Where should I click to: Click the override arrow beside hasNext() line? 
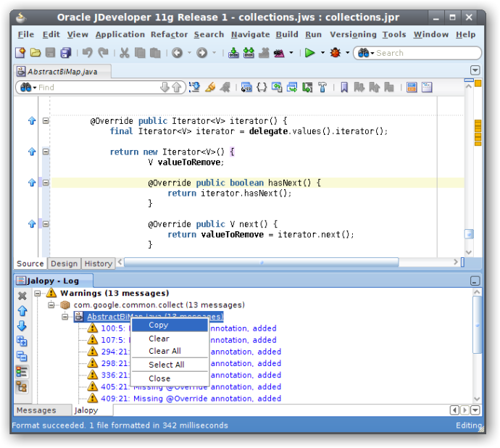32,183
